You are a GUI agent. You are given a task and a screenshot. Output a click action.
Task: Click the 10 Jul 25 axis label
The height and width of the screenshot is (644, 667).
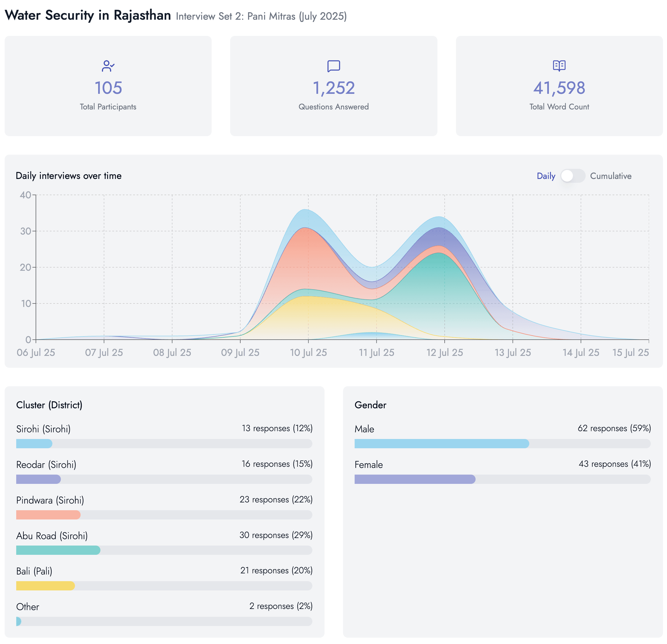308,352
